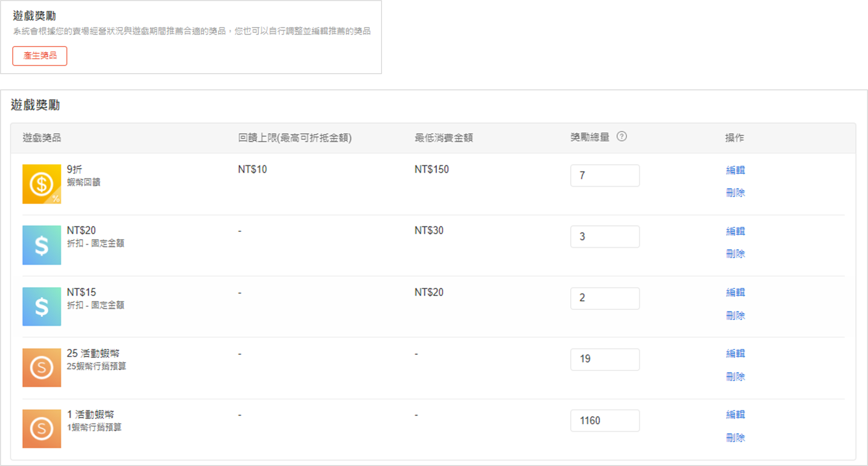
Task: Focus the NT$20 reward quantity field
Action: pos(605,237)
